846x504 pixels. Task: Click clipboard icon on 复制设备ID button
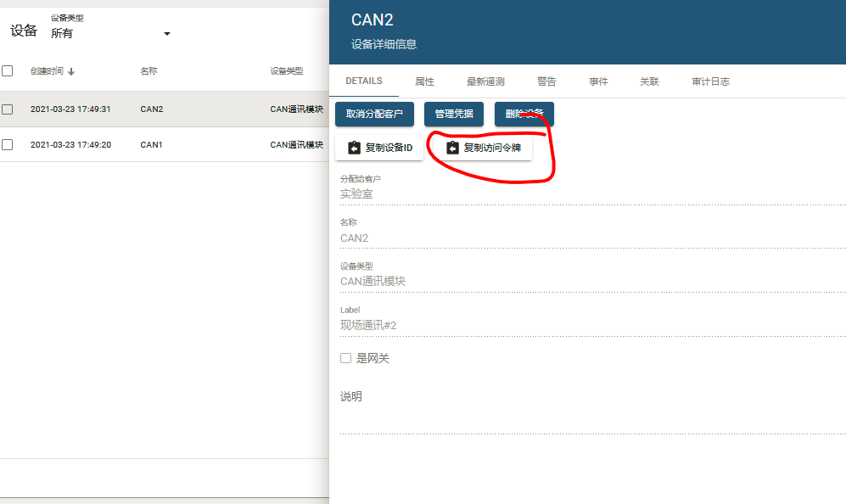pyautogui.click(x=354, y=148)
